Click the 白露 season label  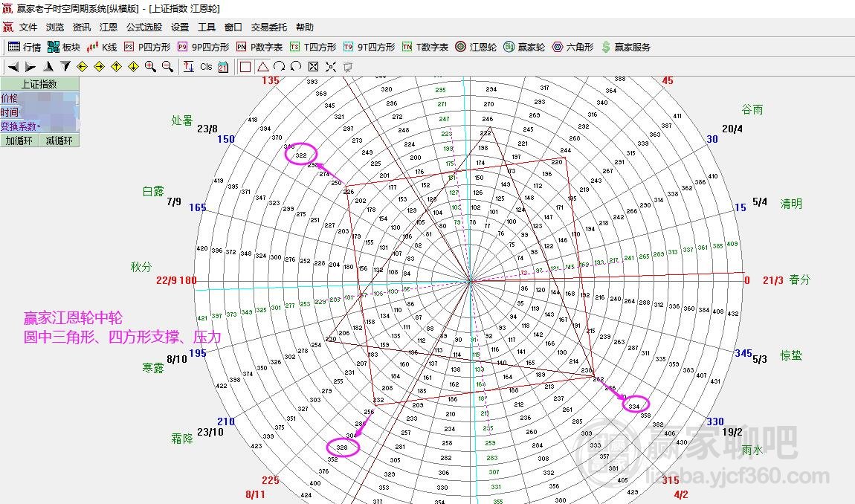tap(153, 192)
